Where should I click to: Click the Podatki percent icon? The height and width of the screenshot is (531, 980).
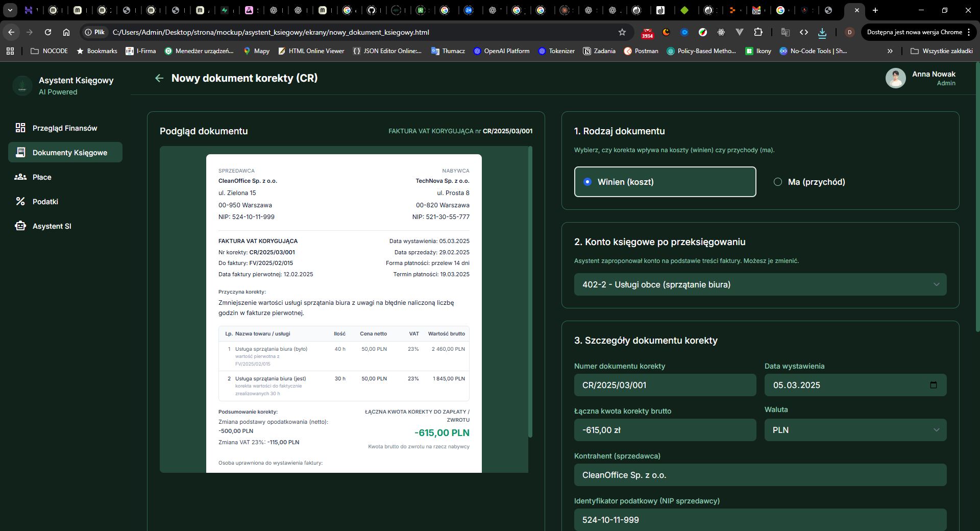[20, 201]
